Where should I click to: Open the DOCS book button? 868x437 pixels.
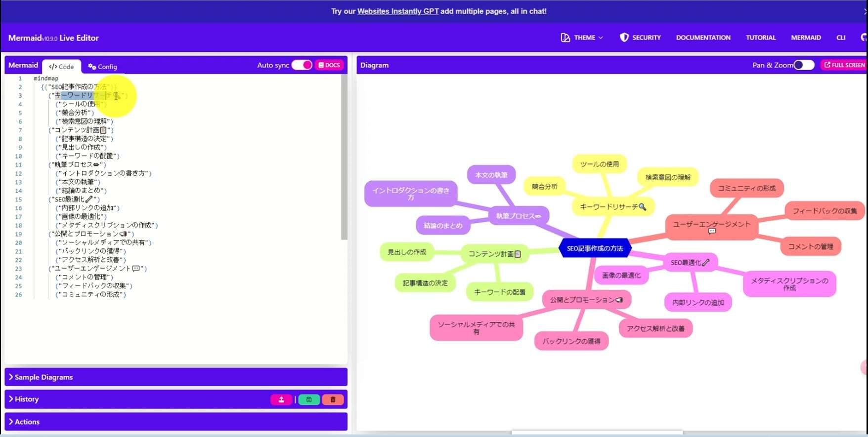pyautogui.click(x=329, y=65)
